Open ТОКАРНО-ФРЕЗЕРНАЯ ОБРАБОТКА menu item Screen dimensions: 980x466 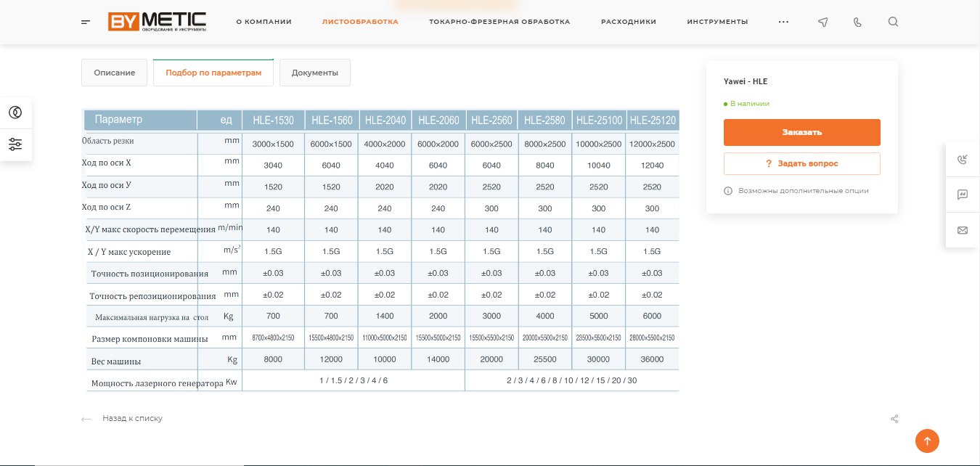pos(499,22)
